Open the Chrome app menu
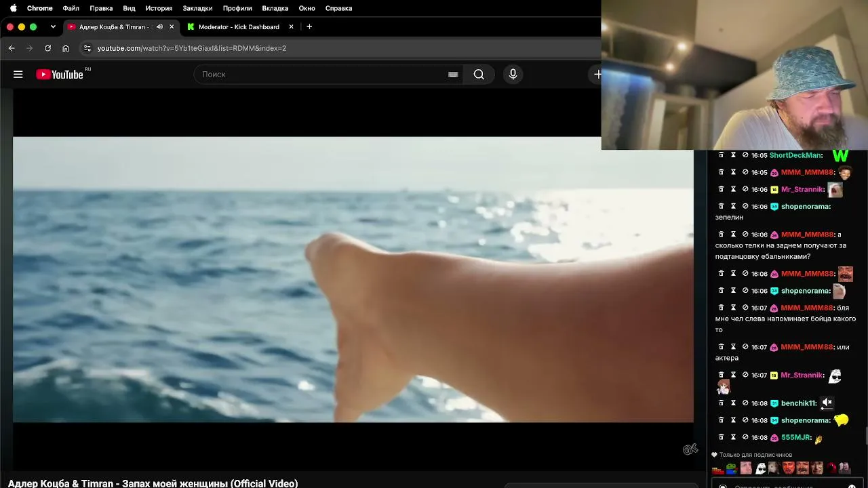The height and width of the screenshot is (488, 868). tap(40, 8)
